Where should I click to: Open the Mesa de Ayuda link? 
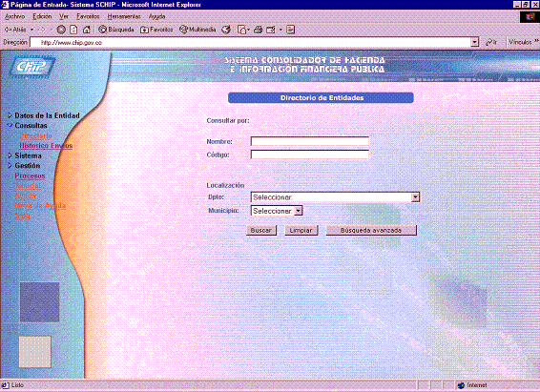click(40, 205)
